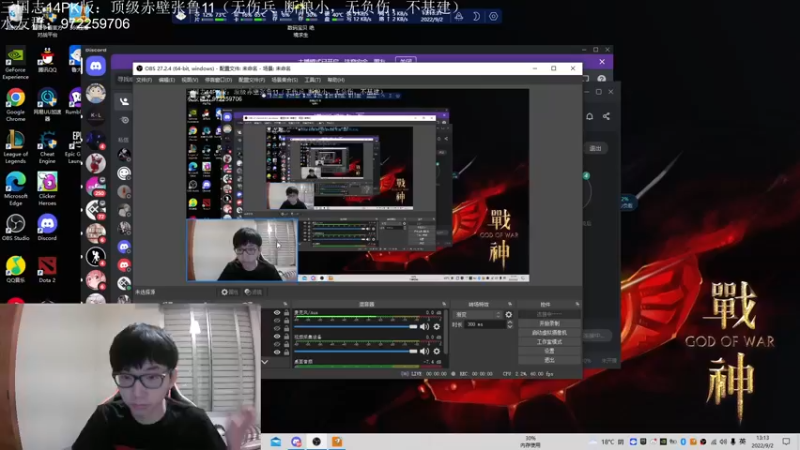Toggle 工作室模式 studio mode button
Image resolution: width=800 pixels, height=450 pixels.
point(549,342)
